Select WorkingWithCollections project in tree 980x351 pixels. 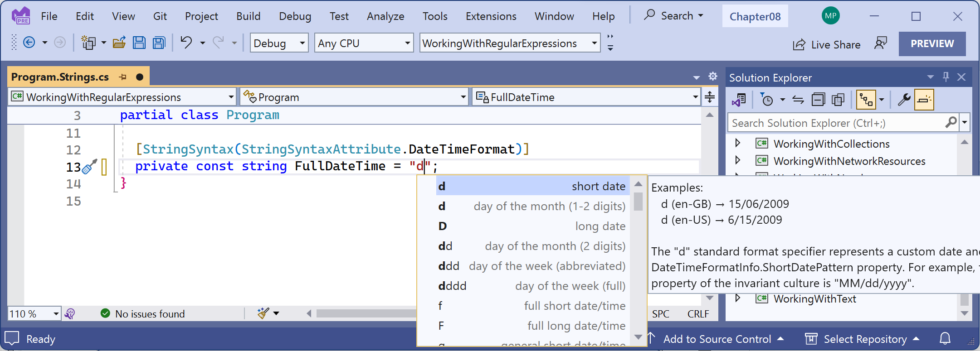(831, 144)
